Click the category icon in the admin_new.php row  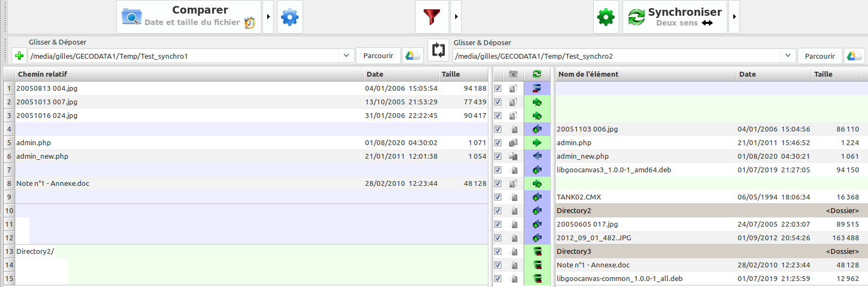[513, 156]
